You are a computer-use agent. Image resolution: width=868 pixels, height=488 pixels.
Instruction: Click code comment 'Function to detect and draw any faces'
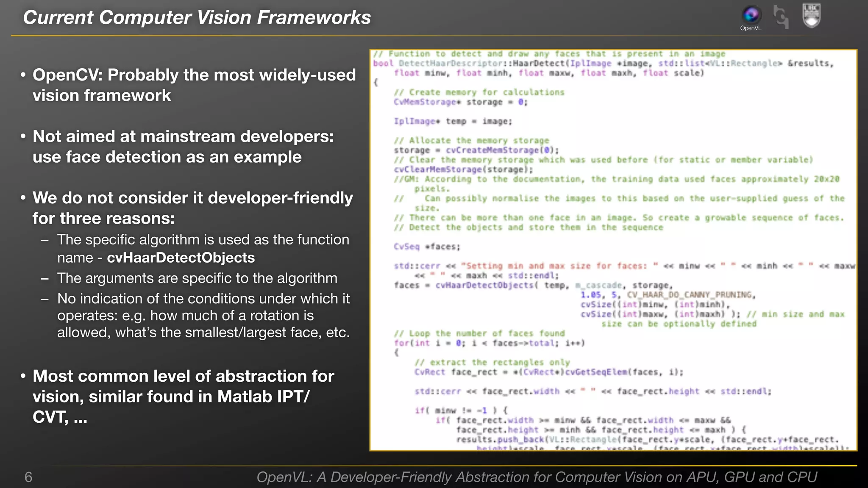(x=549, y=54)
